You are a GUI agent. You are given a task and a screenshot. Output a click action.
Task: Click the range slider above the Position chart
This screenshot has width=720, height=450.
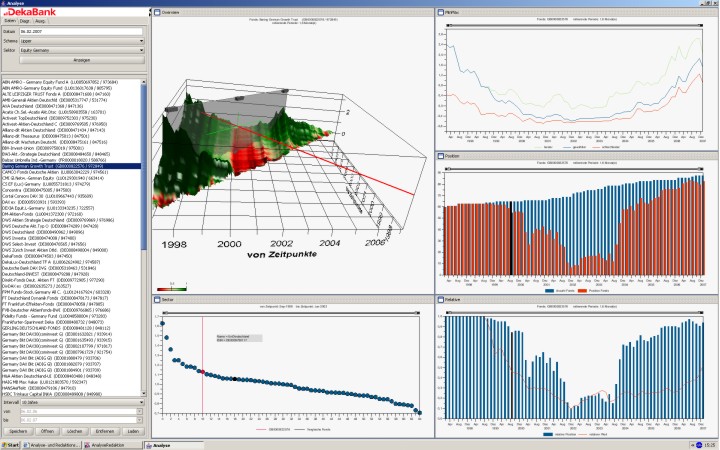574,169
